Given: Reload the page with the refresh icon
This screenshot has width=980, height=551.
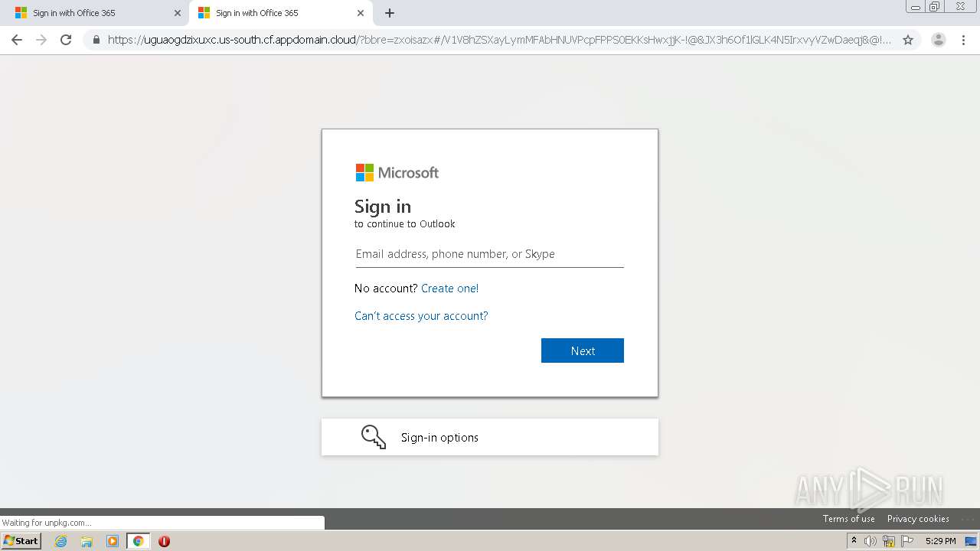Looking at the screenshot, I should pyautogui.click(x=66, y=40).
